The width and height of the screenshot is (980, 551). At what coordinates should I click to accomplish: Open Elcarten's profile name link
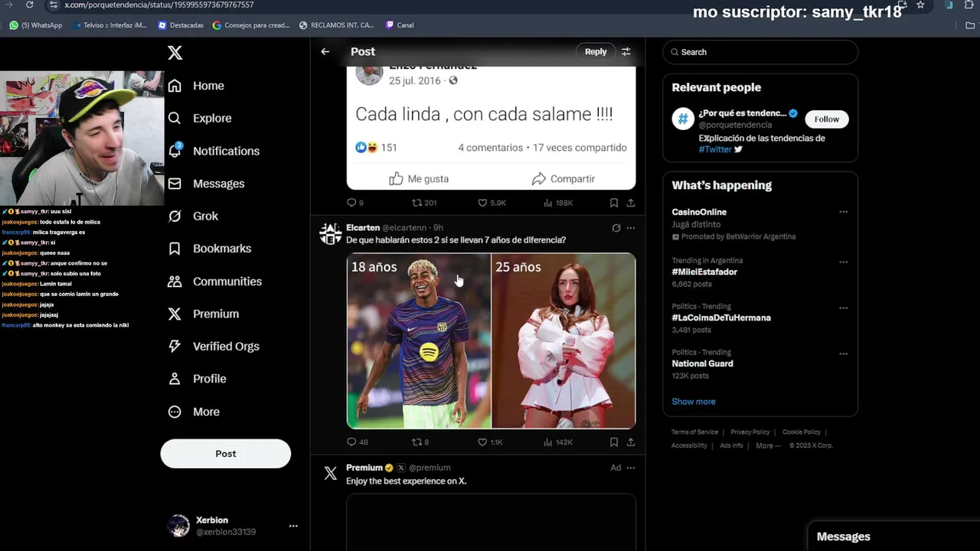tap(363, 227)
